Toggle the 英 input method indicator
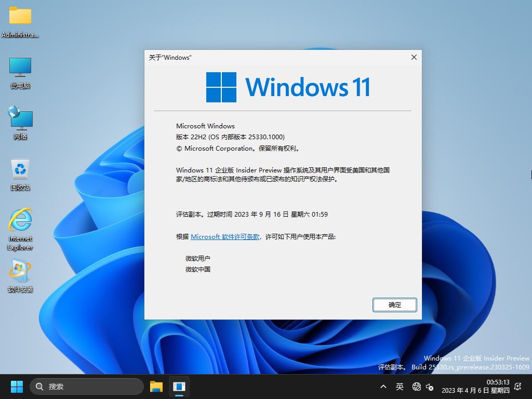Image resolution: width=532 pixels, height=399 pixels. pyautogui.click(x=400, y=387)
